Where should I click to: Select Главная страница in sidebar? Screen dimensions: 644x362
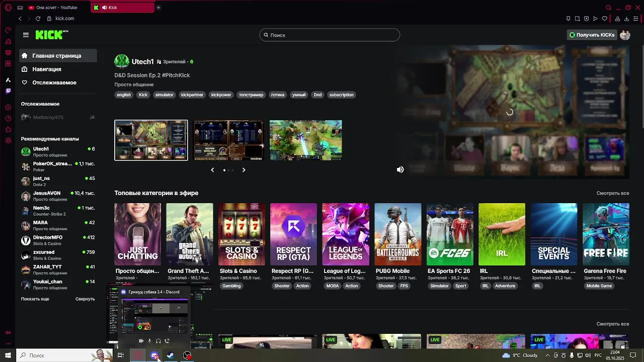[58, 56]
